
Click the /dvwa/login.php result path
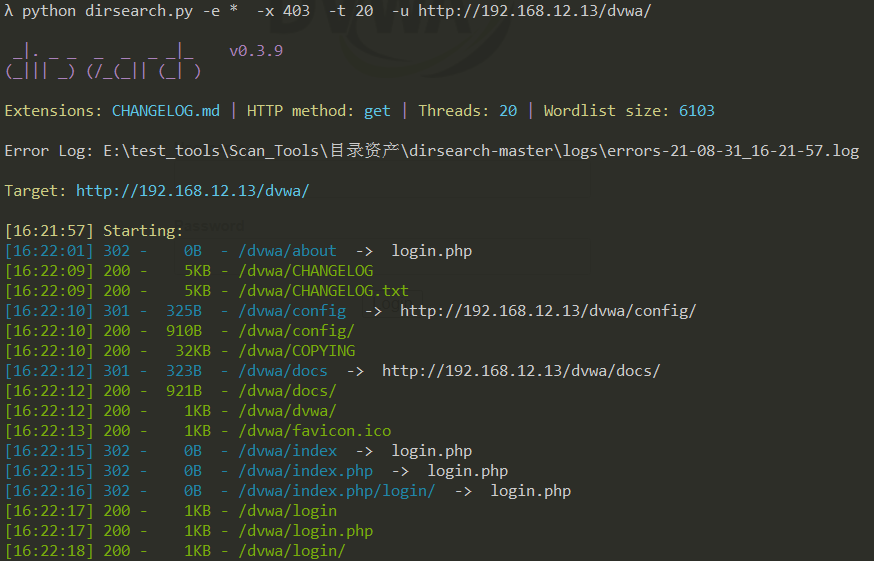(x=305, y=531)
